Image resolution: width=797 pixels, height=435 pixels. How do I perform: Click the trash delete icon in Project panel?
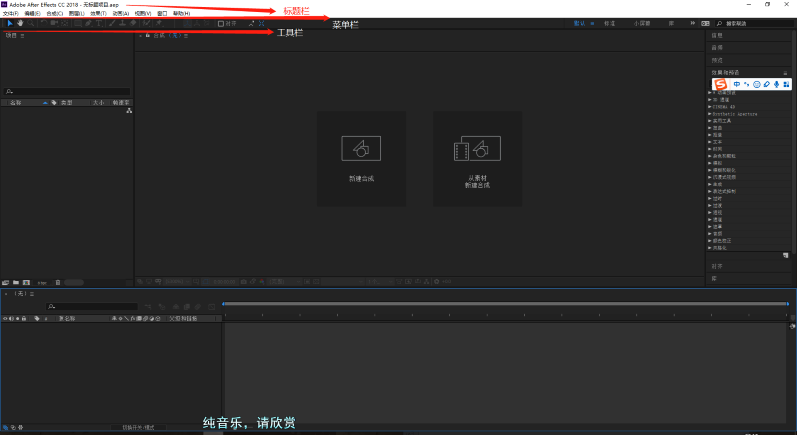58,283
